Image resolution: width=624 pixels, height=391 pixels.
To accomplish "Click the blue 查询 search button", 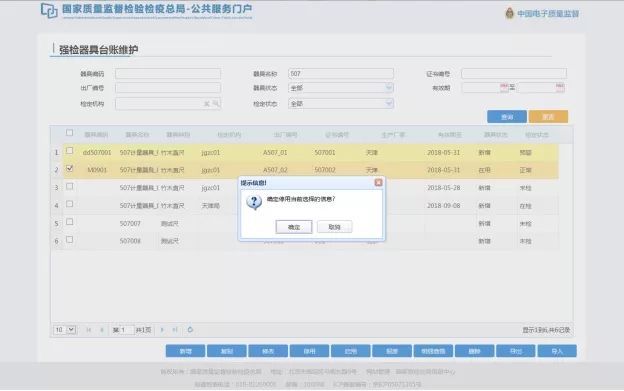I will [507, 117].
